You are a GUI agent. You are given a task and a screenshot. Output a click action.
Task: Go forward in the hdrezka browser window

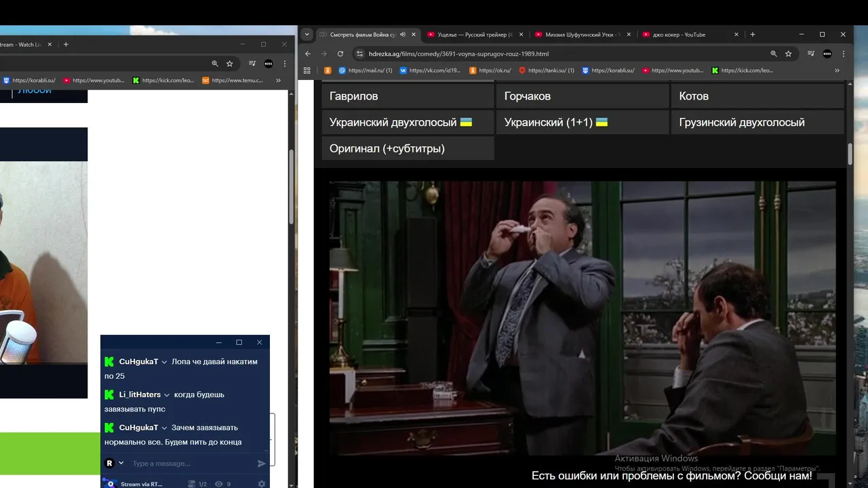tap(324, 54)
